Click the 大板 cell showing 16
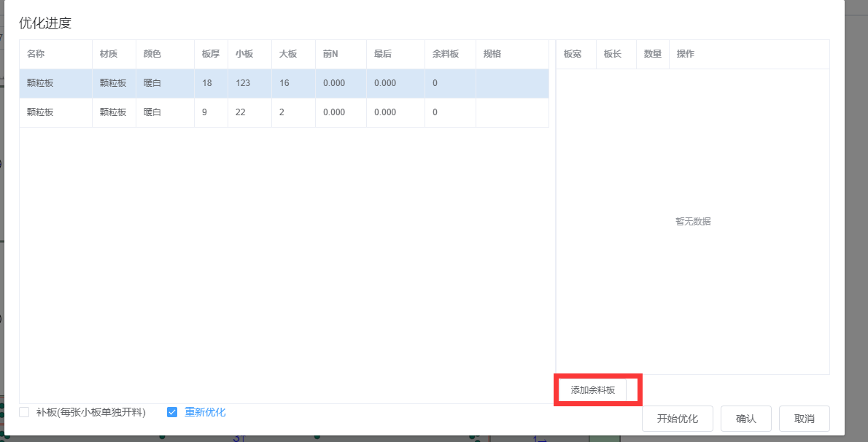Image resolution: width=868 pixels, height=442 pixels. point(284,83)
